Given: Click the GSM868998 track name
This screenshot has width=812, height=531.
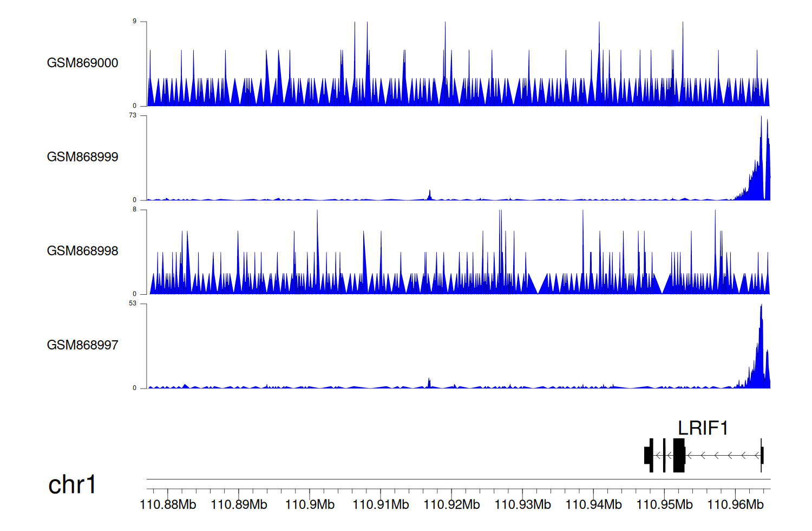Looking at the screenshot, I should click(82, 251).
